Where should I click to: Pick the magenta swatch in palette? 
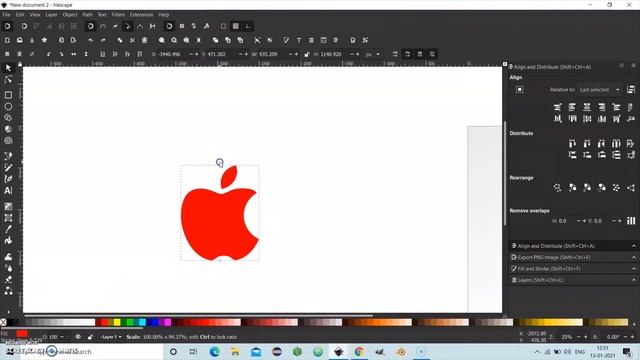click(x=167, y=322)
